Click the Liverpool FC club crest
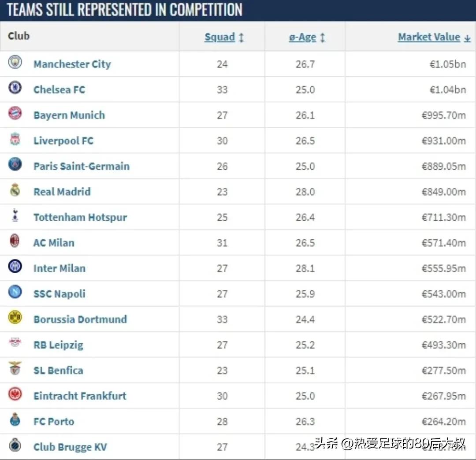Screen dimensions: 476x460 tap(15, 140)
